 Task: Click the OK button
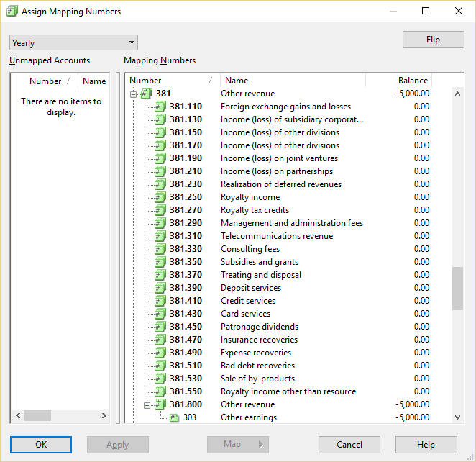point(41,445)
